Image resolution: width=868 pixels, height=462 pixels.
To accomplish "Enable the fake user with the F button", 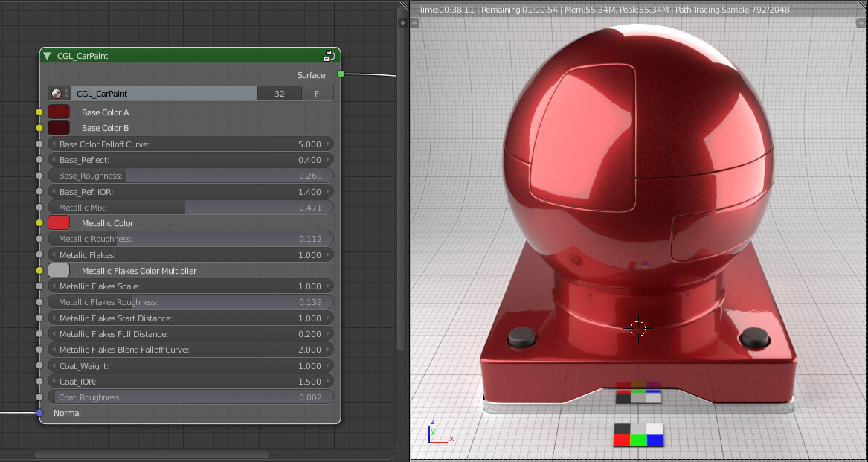I will (x=318, y=93).
